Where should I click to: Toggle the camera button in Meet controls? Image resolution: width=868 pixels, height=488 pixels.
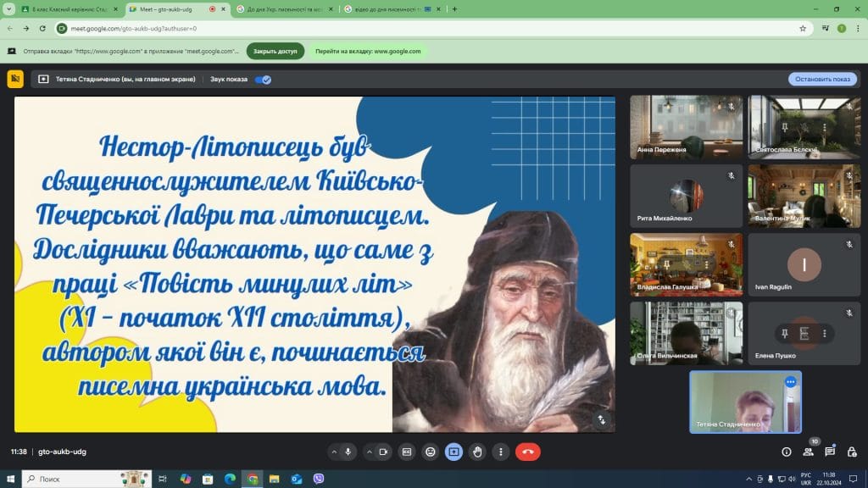pos(383,452)
